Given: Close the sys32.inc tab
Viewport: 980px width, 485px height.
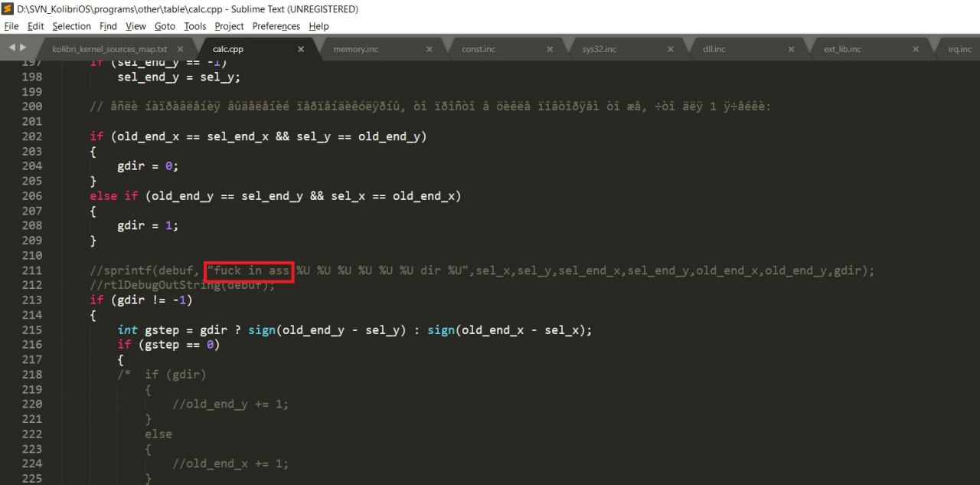Looking at the screenshot, I should (x=671, y=49).
